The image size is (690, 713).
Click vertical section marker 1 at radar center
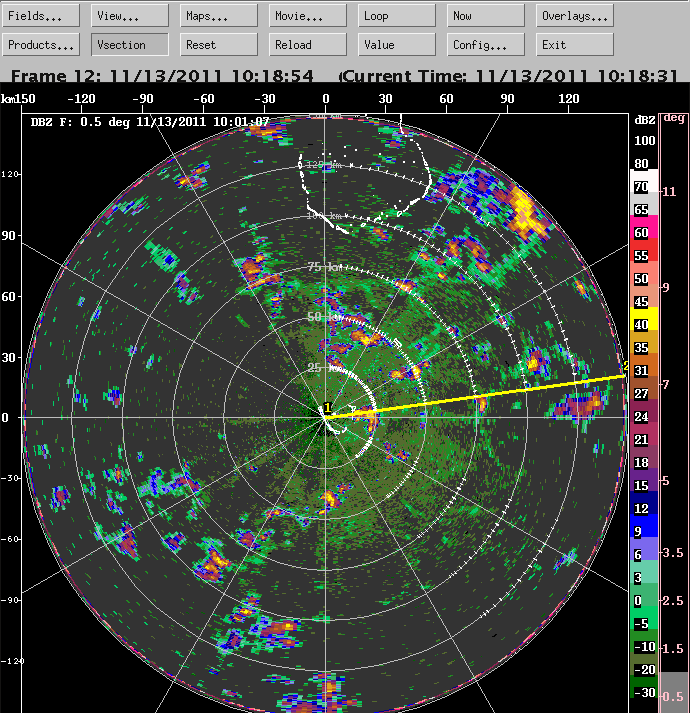click(x=327, y=408)
